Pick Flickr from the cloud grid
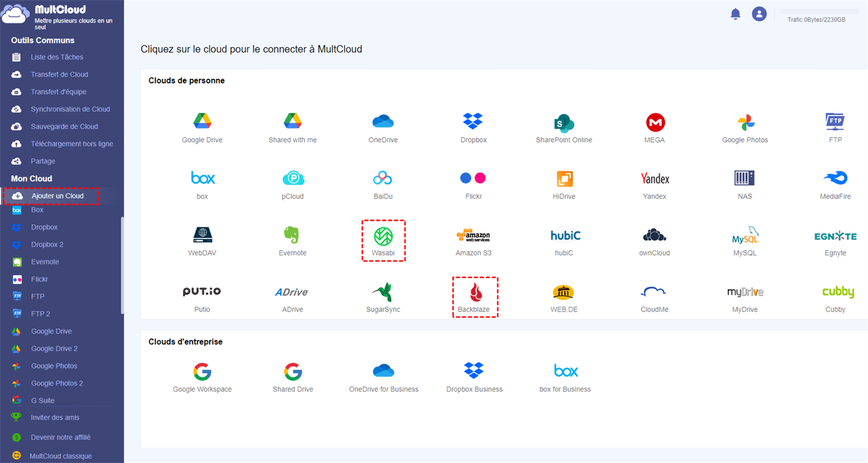This screenshot has height=463, width=868. [x=473, y=184]
